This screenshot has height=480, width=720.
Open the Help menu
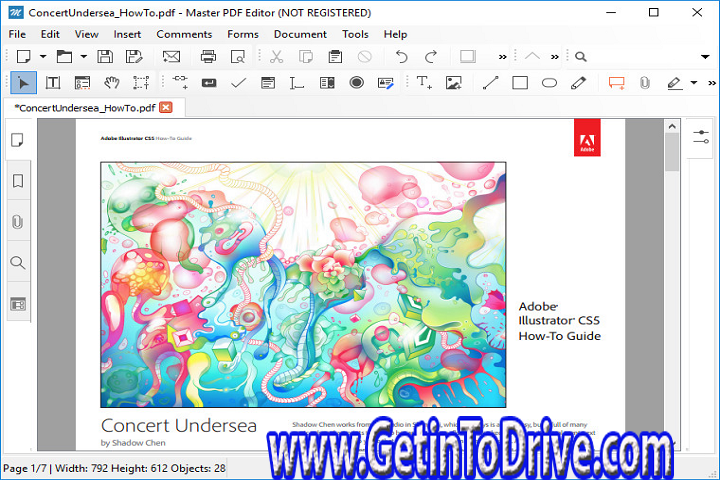pyautogui.click(x=395, y=34)
